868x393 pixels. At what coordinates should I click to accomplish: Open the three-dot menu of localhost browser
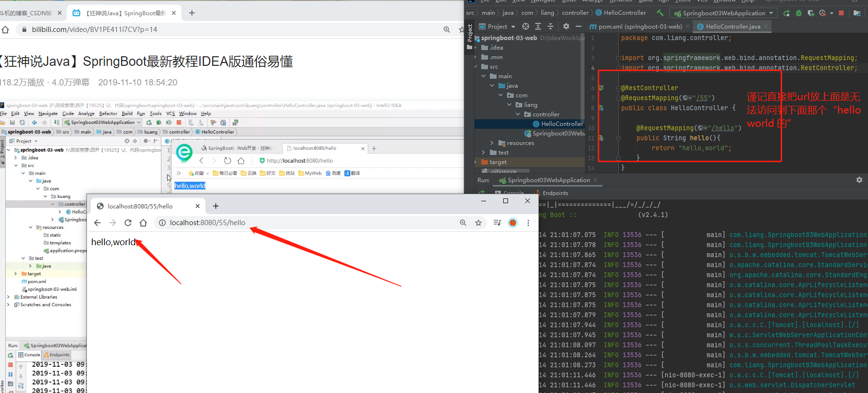click(528, 223)
